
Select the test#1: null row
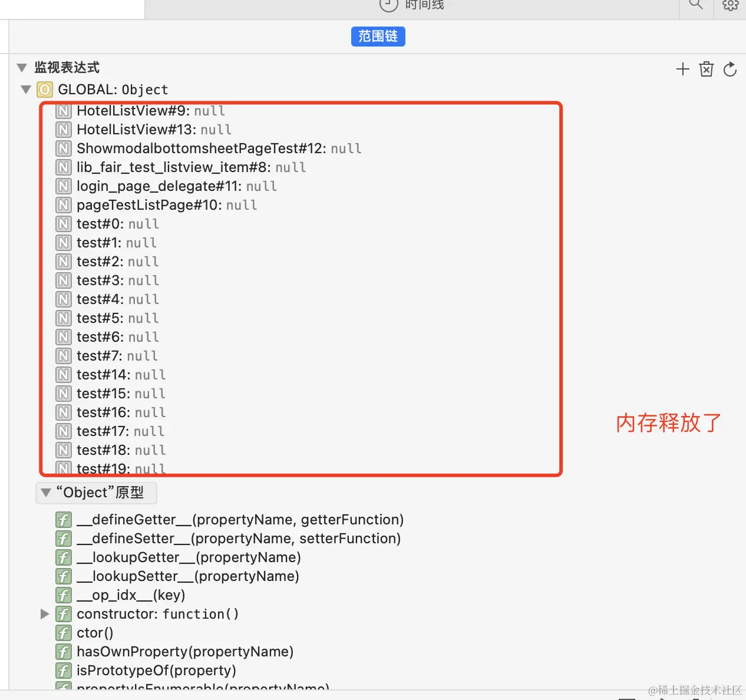[106, 243]
